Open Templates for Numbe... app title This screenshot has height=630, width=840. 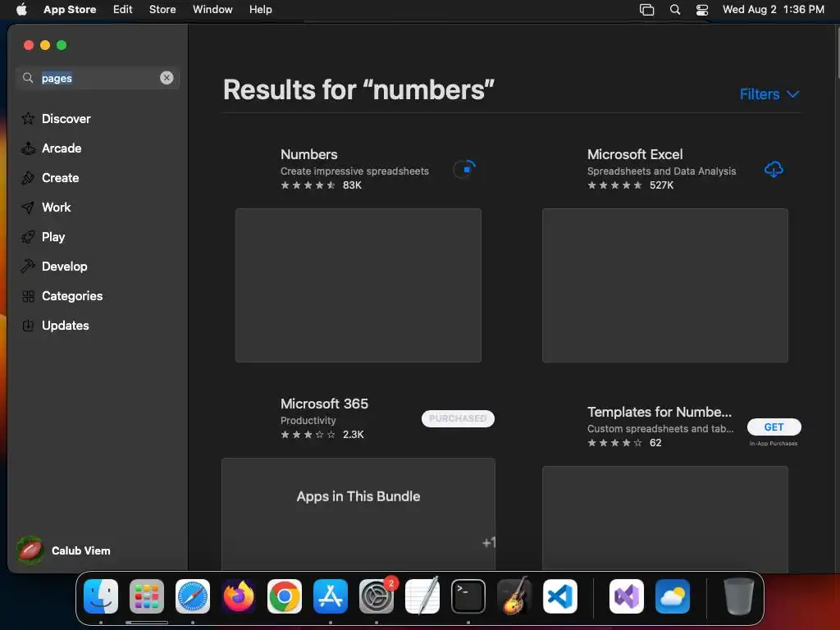pos(660,412)
